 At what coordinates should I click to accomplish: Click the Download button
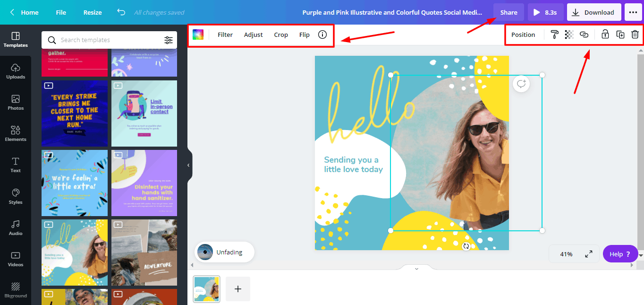coord(593,12)
